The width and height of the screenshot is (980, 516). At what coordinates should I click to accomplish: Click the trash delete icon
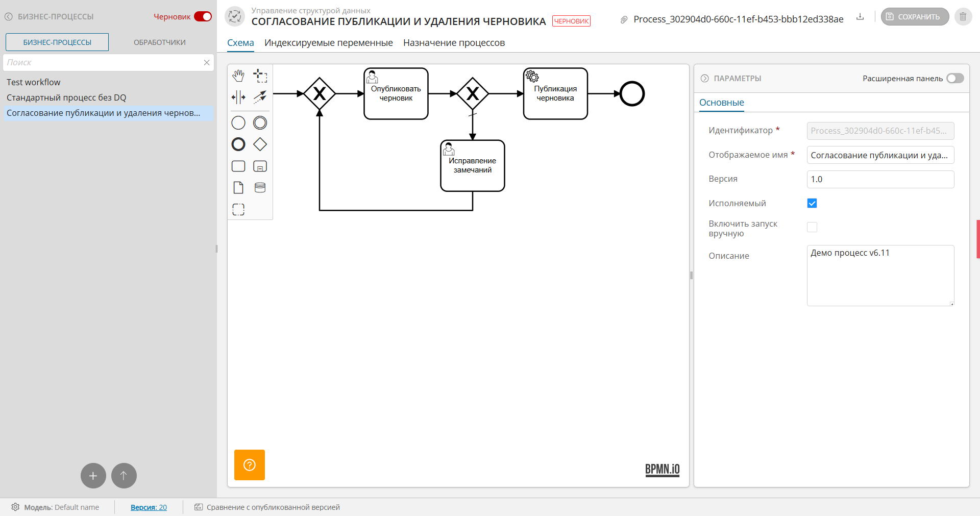(x=963, y=17)
